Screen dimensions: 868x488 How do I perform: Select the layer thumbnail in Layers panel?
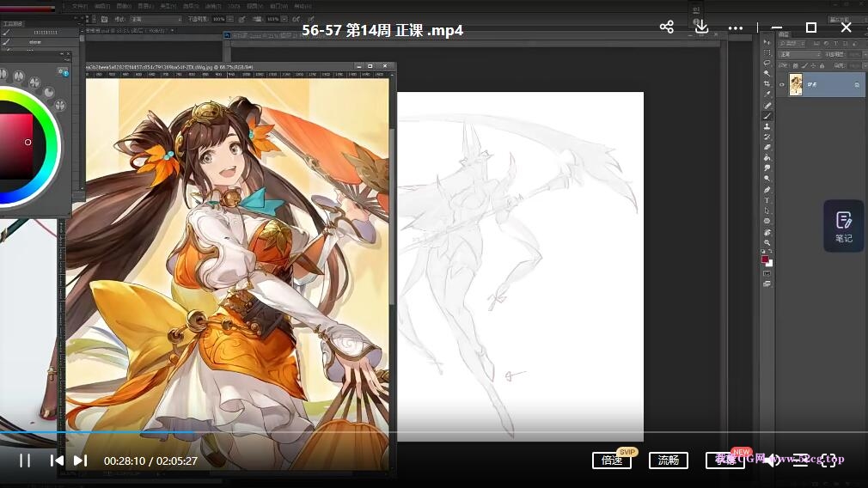click(x=796, y=85)
